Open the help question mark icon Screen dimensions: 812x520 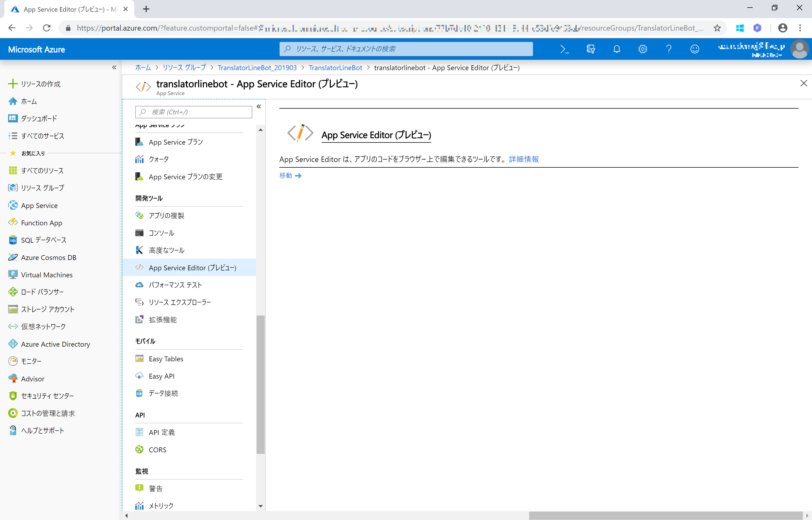click(669, 49)
